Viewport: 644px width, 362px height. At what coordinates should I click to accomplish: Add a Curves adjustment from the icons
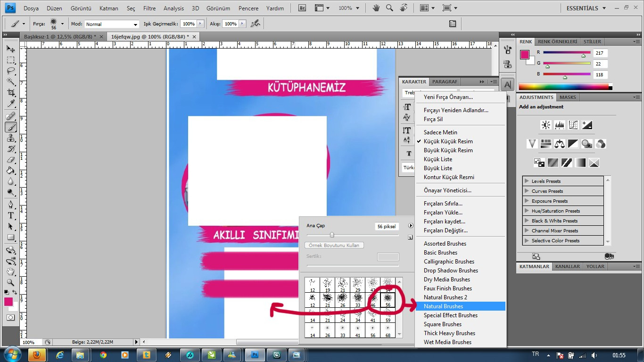click(573, 125)
